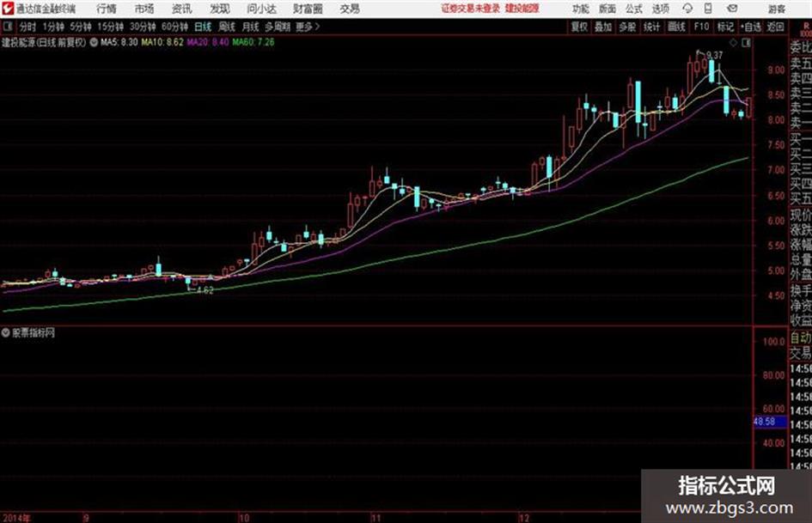Screen dimensions: 812x523
Task: Click month 11 on date axis
Action: click(x=376, y=517)
